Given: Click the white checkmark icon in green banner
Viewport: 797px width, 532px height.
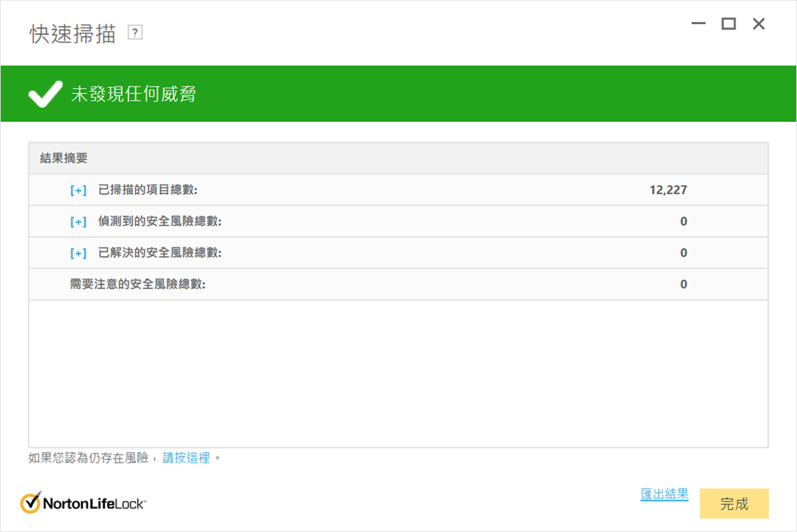Looking at the screenshot, I should pyautogui.click(x=45, y=94).
